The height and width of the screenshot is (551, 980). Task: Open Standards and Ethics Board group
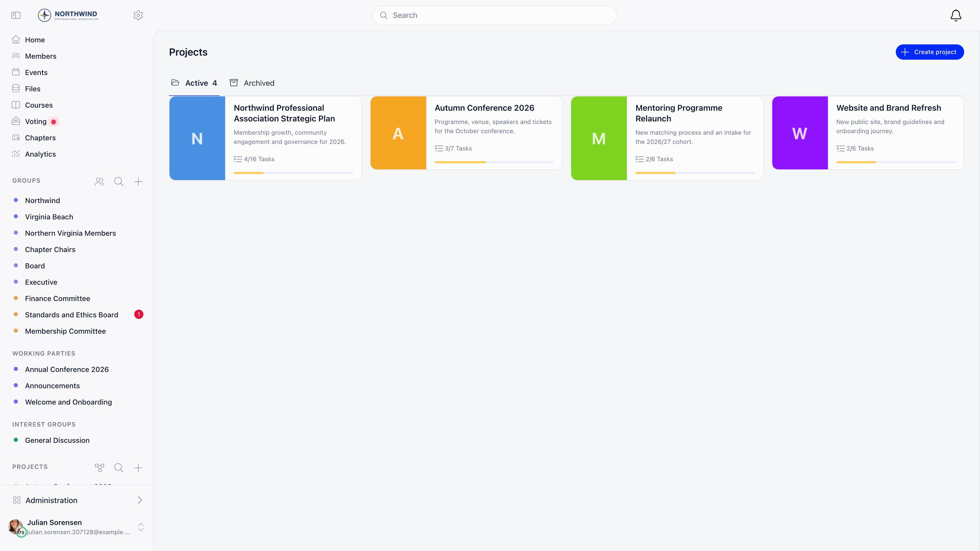[77, 315]
